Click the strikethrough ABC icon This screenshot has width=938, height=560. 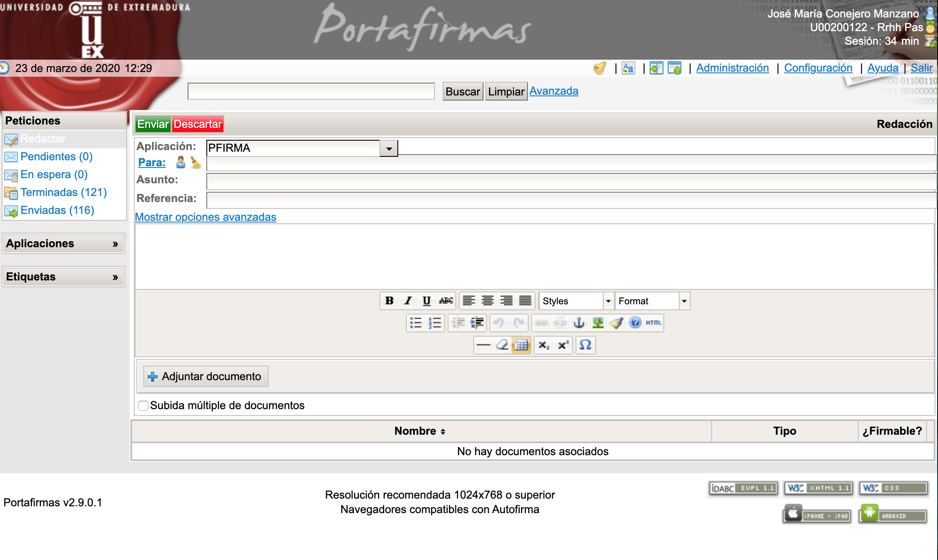(x=446, y=301)
